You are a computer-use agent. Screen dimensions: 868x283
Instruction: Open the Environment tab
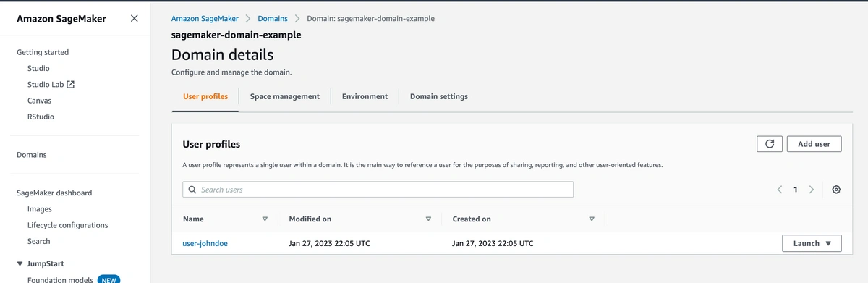coord(365,96)
